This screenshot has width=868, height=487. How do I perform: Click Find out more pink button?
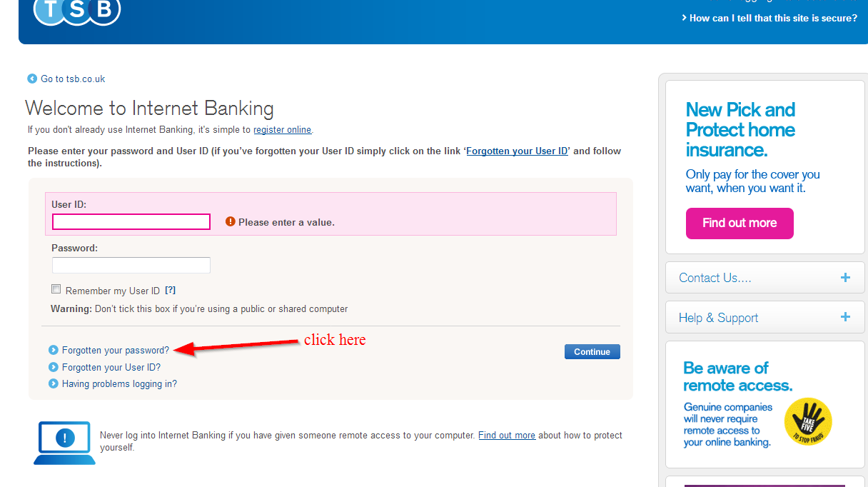(740, 223)
